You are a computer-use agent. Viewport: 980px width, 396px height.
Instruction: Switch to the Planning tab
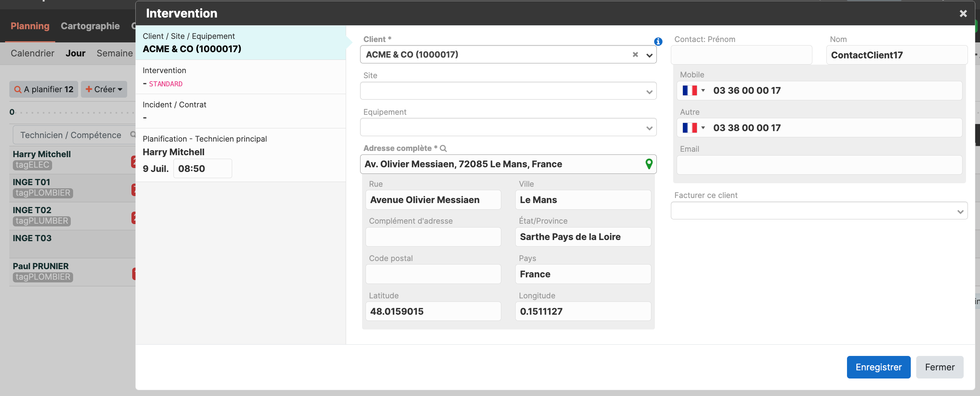click(x=30, y=26)
